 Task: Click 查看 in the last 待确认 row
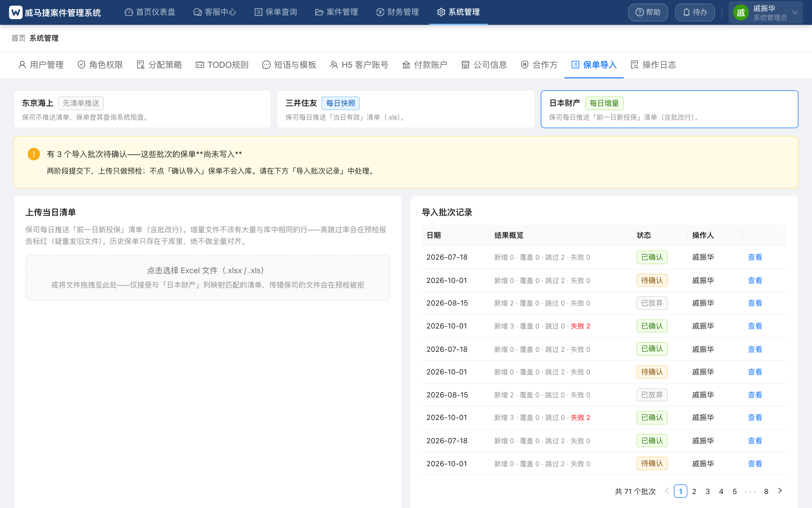pyautogui.click(x=755, y=464)
